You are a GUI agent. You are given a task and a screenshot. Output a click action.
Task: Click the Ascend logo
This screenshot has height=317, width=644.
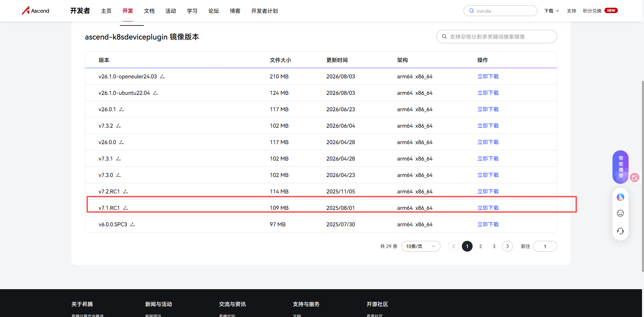pyautogui.click(x=36, y=11)
